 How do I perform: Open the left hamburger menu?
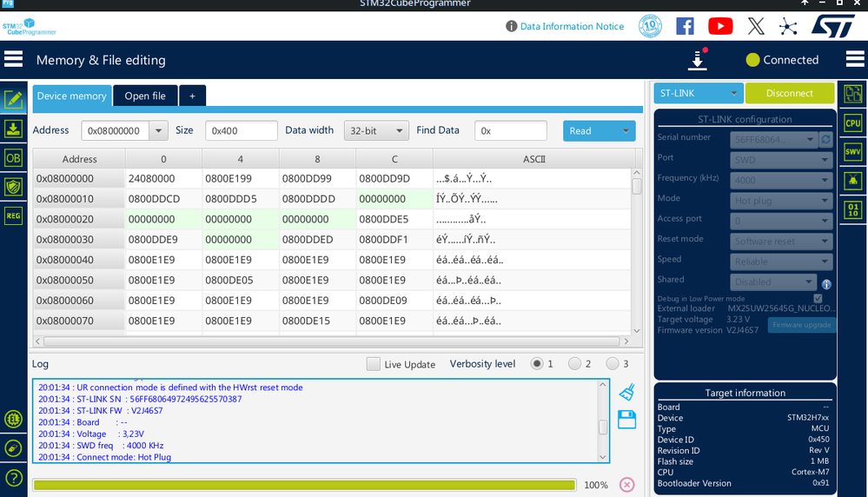(13, 59)
